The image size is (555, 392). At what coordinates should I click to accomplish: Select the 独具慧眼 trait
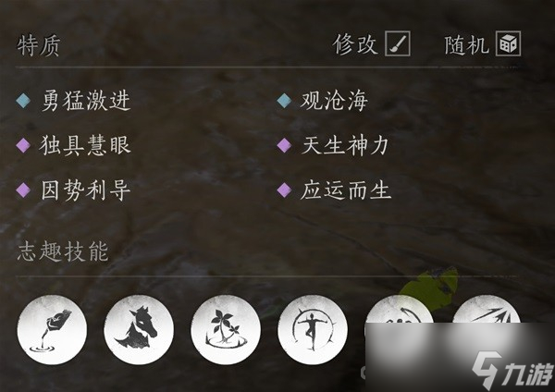click(x=85, y=145)
